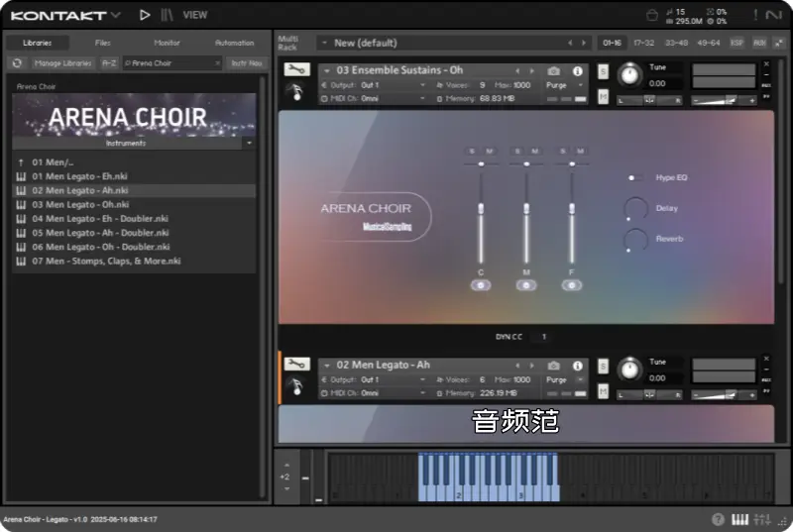Click the wrench icon for 03 Ensemble Sustains
Screen dimensions: 793x532
296,70
